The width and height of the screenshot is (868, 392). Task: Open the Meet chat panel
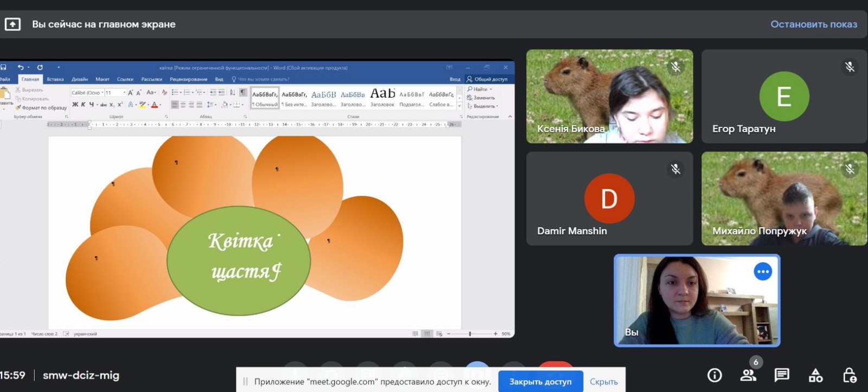[x=782, y=375]
